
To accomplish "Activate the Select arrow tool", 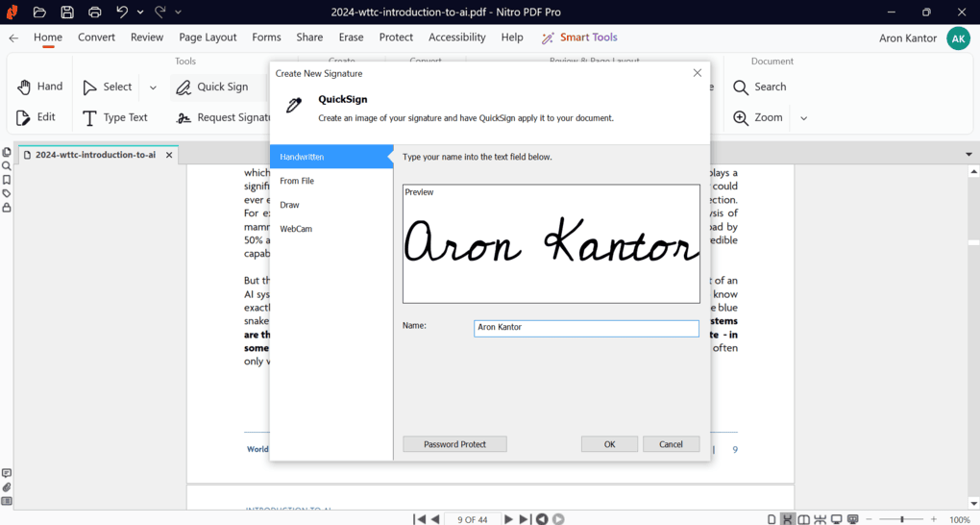I will (108, 87).
